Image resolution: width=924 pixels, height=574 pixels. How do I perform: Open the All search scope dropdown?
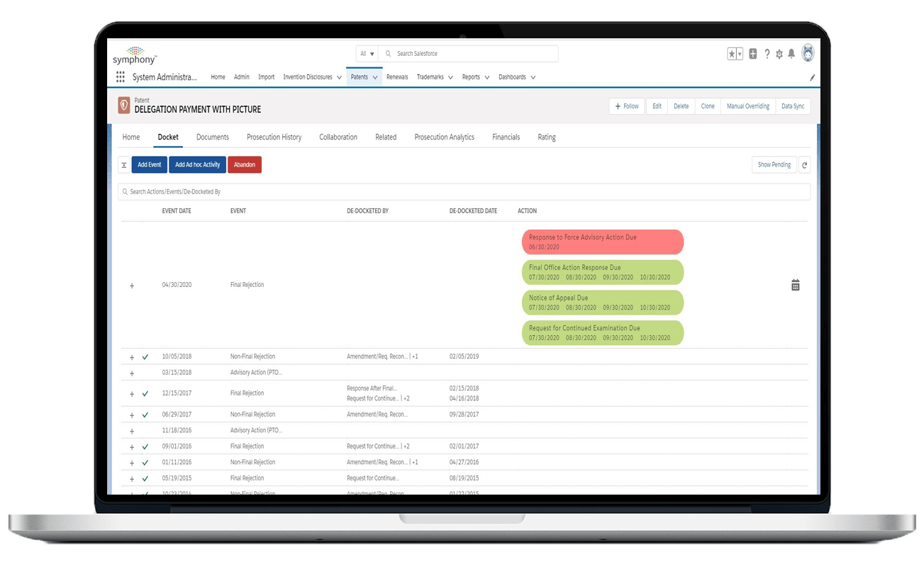(x=365, y=53)
